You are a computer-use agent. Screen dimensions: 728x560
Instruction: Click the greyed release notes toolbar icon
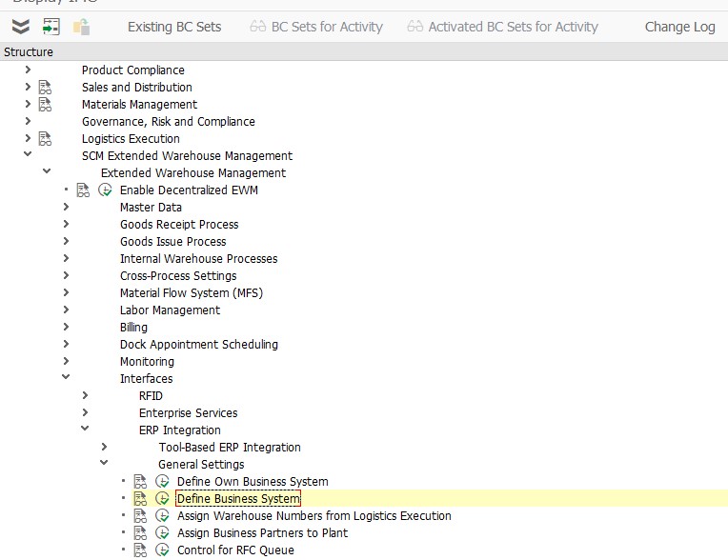(82, 27)
